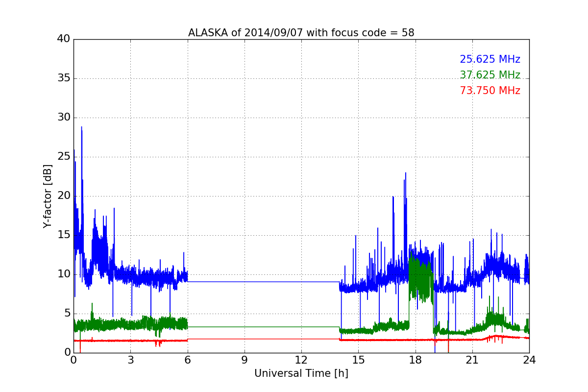Click the 'Y-factor [dB]' axis label
The image size is (588, 392).
point(48,196)
